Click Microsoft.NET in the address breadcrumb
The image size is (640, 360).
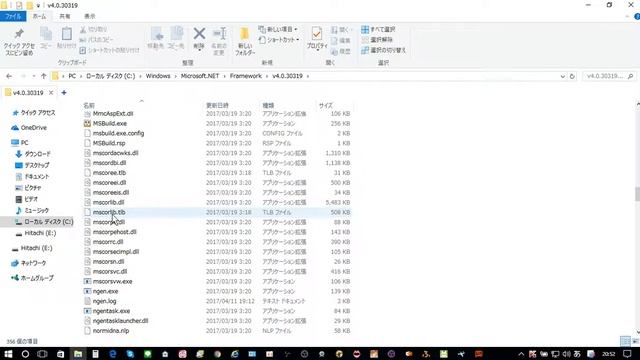coord(200,76)
